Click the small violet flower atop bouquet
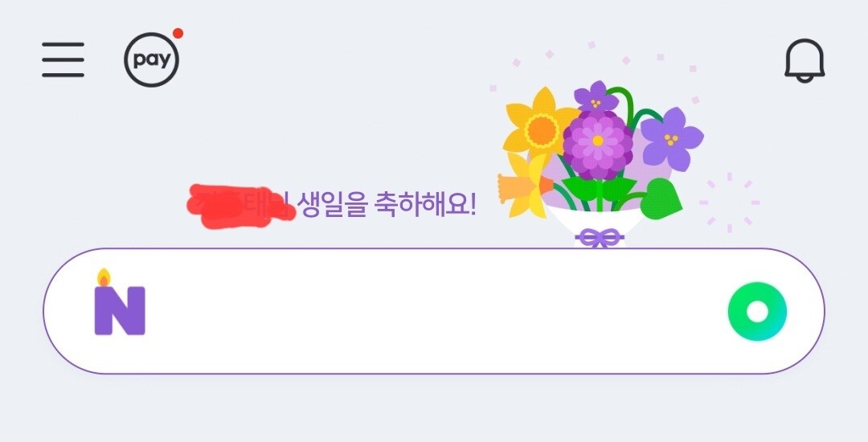Screen dimensions: 868x442 coord(596,97)
